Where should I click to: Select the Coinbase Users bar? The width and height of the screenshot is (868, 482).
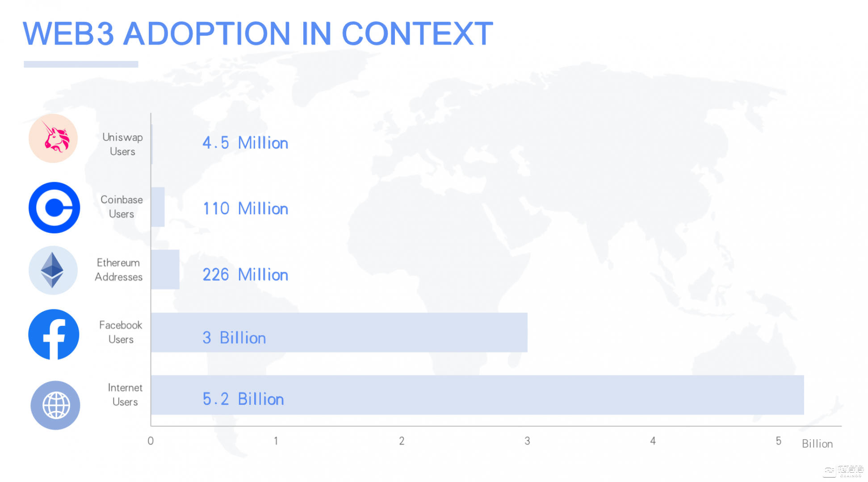pos(158,207)
